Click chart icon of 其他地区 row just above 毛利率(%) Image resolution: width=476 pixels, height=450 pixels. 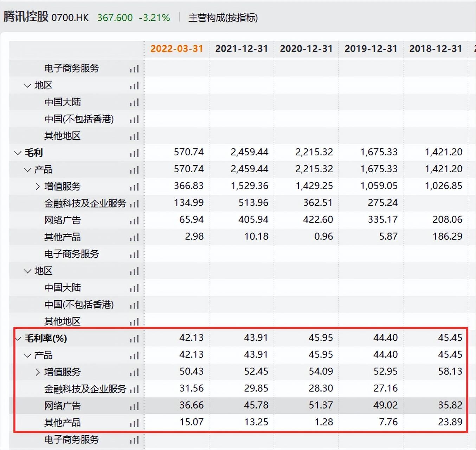pos(134,322)
